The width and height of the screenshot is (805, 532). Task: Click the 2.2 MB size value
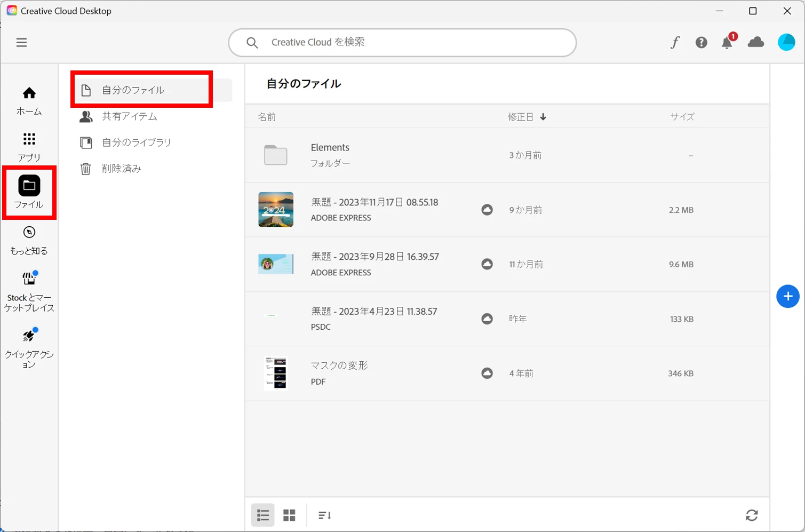click(x=681, y=210)
